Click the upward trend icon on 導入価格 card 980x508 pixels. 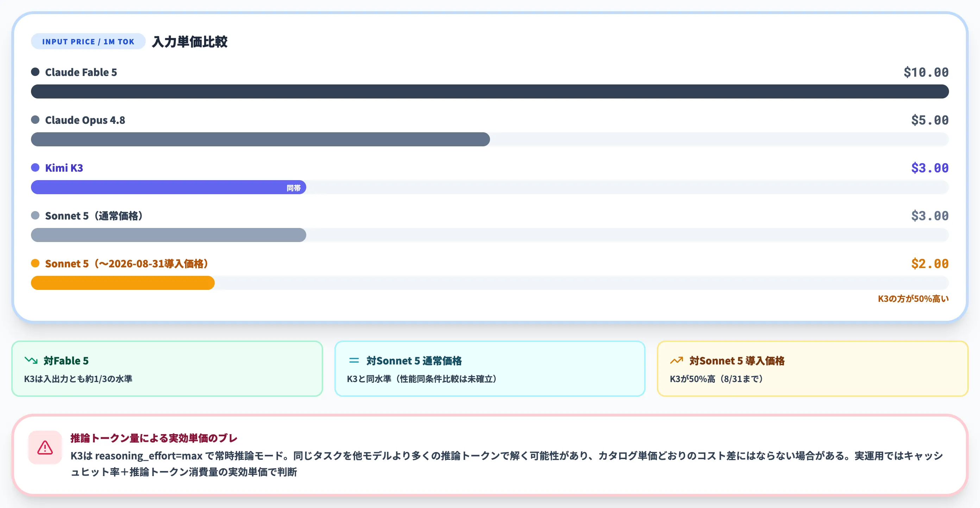[677, 360]
